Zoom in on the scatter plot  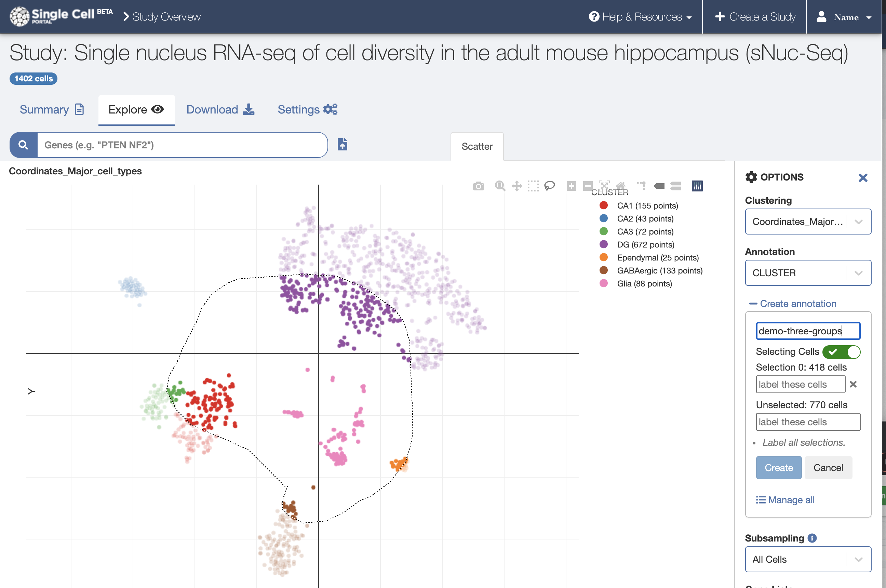(x=571, y=186)
